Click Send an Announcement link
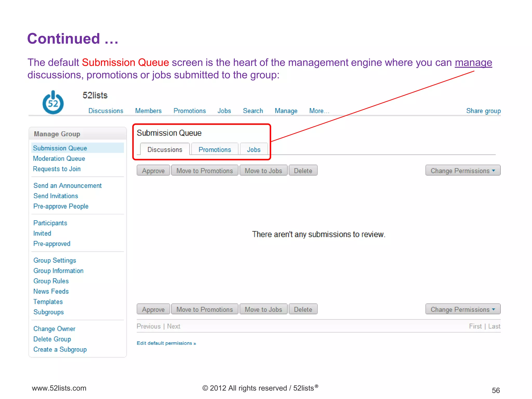Screen dimensions: 532x399 coord(68,185)
